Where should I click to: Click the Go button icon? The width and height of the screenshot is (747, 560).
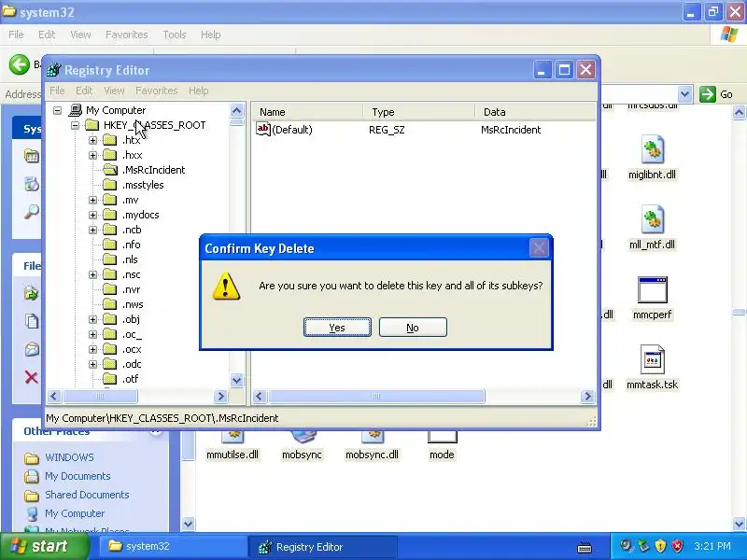click(x=708, y=94)
